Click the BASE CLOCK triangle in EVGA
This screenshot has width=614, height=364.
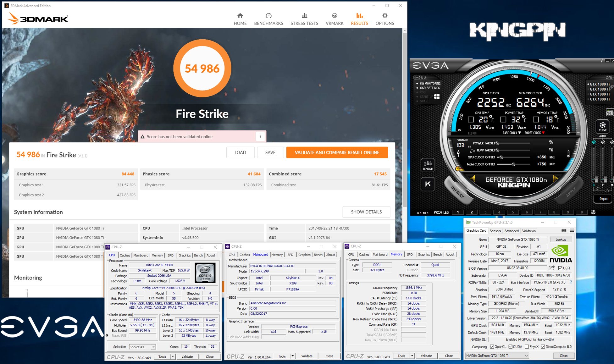tap(519, 133)
